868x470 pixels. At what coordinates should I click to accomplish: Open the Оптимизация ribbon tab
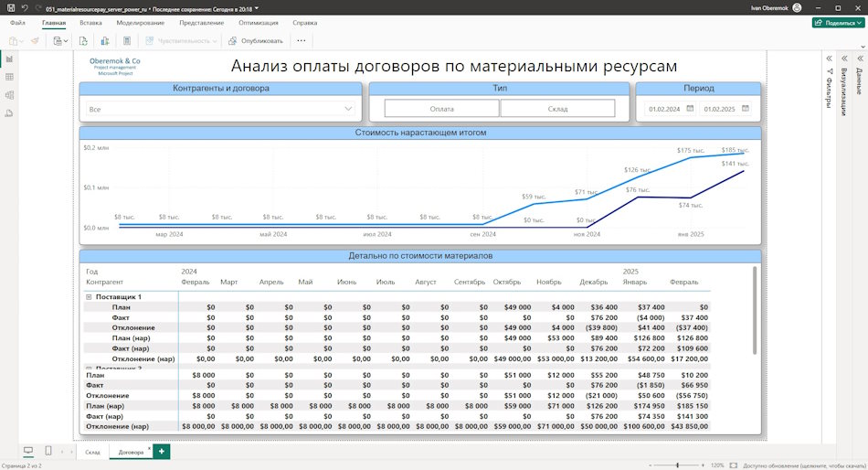tap(258, 23)
